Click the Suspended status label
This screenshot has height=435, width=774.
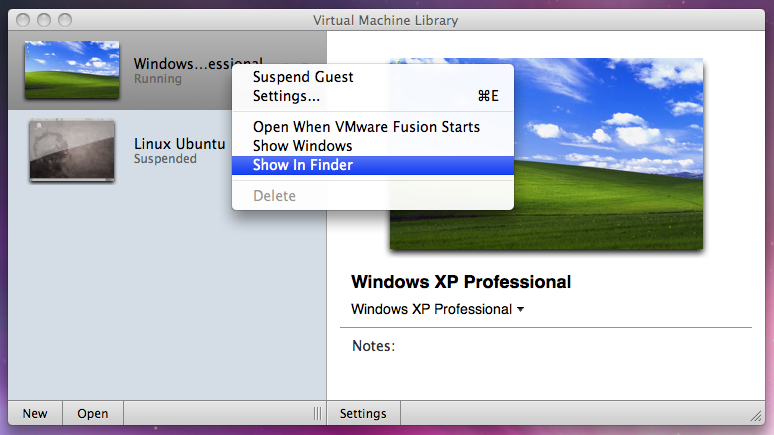165,159
